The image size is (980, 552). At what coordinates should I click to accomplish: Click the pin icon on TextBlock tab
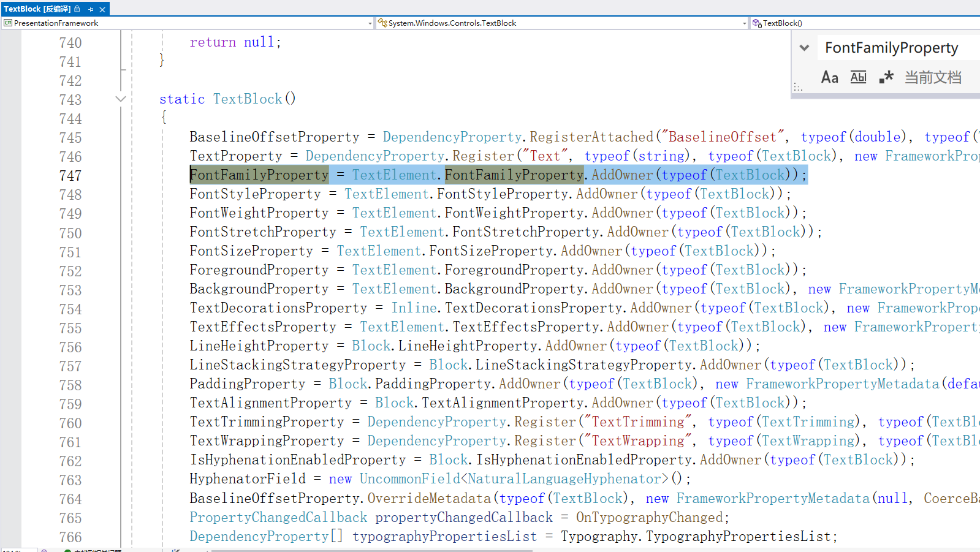coord(91,9)
